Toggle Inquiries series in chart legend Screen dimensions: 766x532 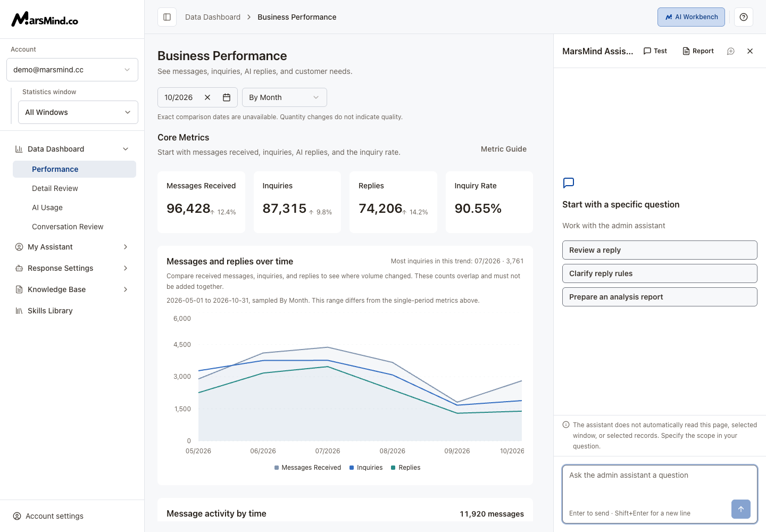coord(366,468)
